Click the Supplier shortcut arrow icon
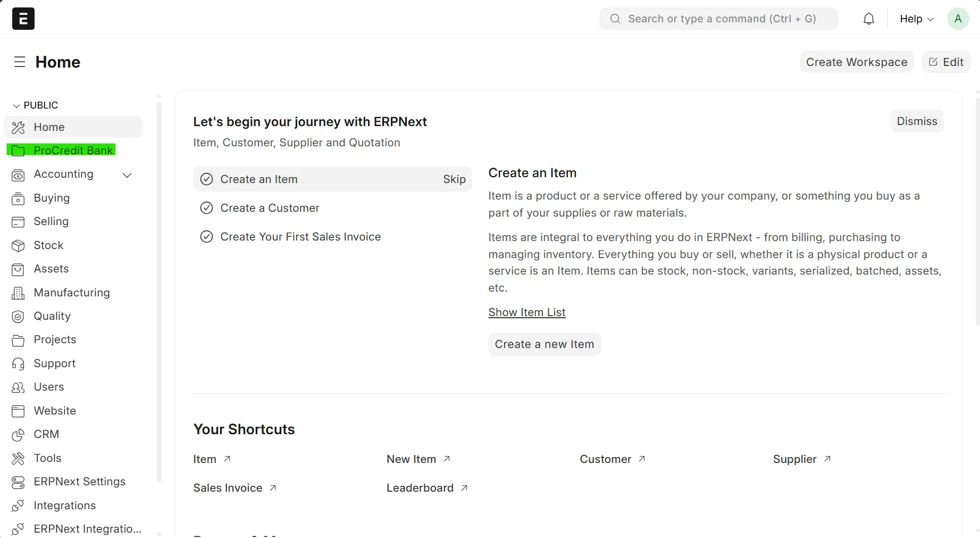Viewport: 980px width, 538px height. (x=827, y=459)
